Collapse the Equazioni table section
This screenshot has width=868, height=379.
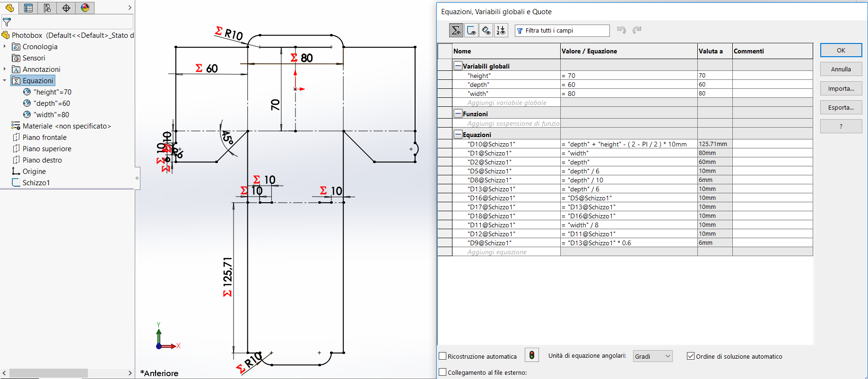point(458,134)
